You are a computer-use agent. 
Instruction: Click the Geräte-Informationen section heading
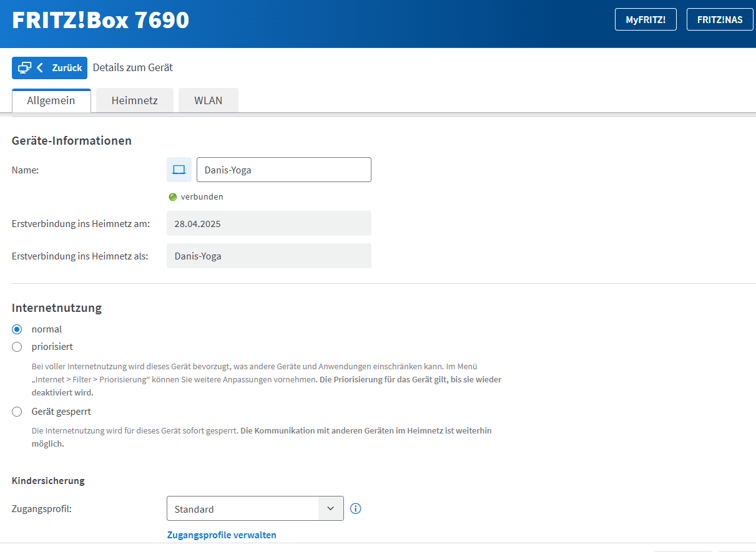[72, 140]
